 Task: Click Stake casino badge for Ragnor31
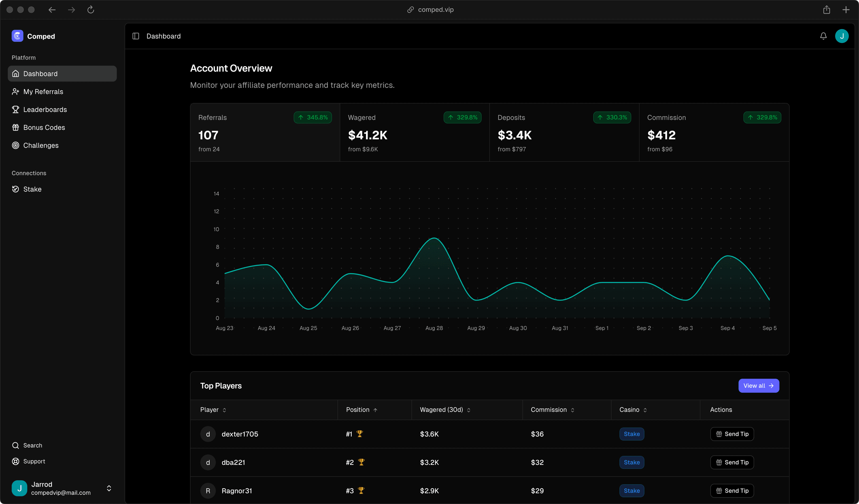(x=632, y=491)
